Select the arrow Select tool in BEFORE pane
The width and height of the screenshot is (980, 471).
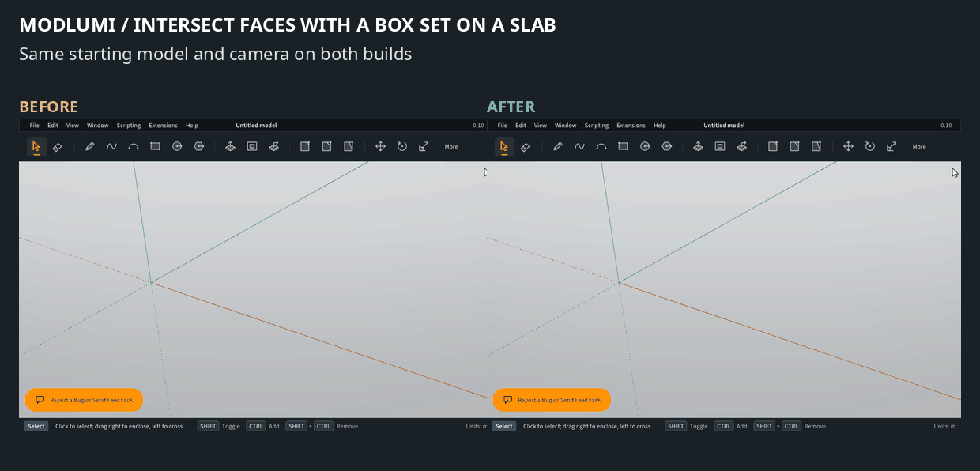point(36,146)
